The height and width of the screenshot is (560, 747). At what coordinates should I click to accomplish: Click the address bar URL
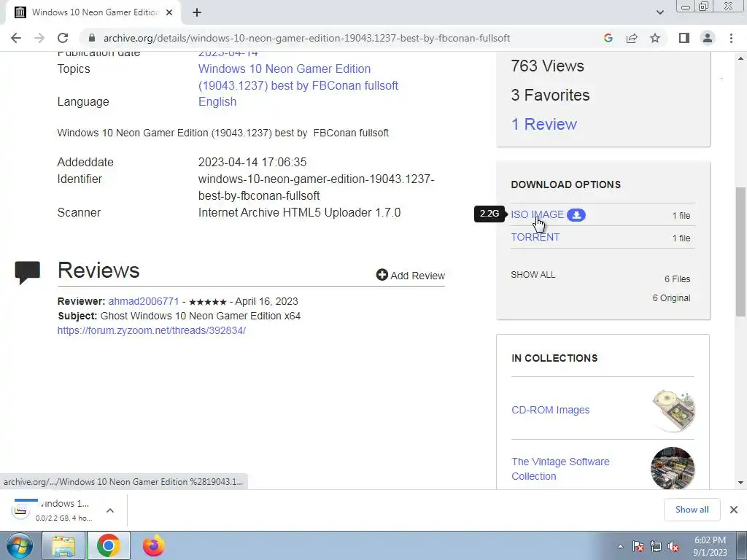[x=307, y=38]
